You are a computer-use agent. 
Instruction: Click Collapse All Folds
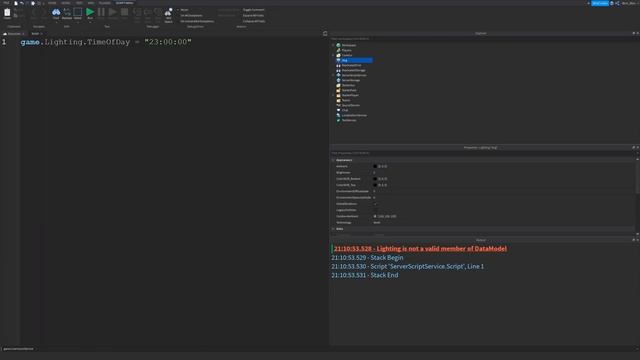click(x=254, y=21)
